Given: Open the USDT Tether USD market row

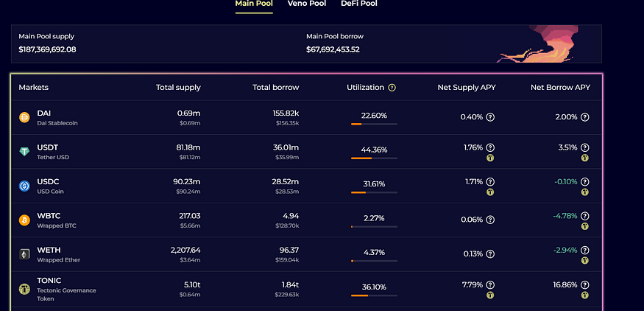Looking at the screenshot, I should coord(306,152).
